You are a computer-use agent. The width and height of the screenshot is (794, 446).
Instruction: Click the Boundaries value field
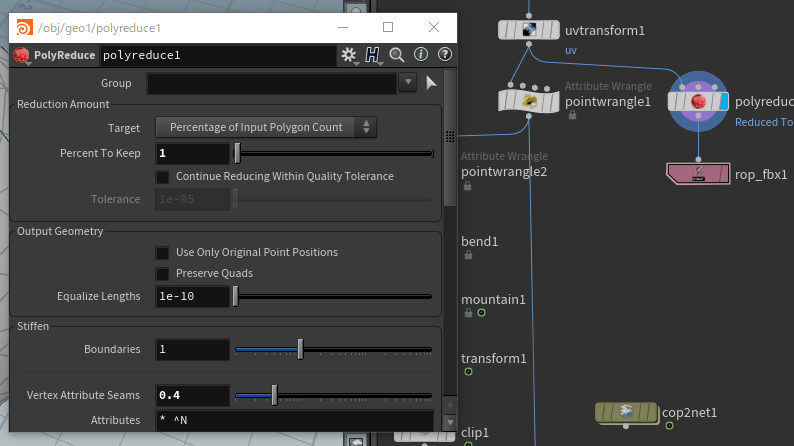[192, 349]
